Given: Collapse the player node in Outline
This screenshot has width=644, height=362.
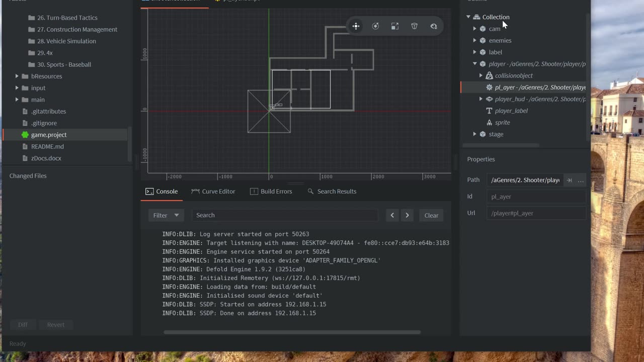Looking at the screenshot, I should click(x=474, y=64).
